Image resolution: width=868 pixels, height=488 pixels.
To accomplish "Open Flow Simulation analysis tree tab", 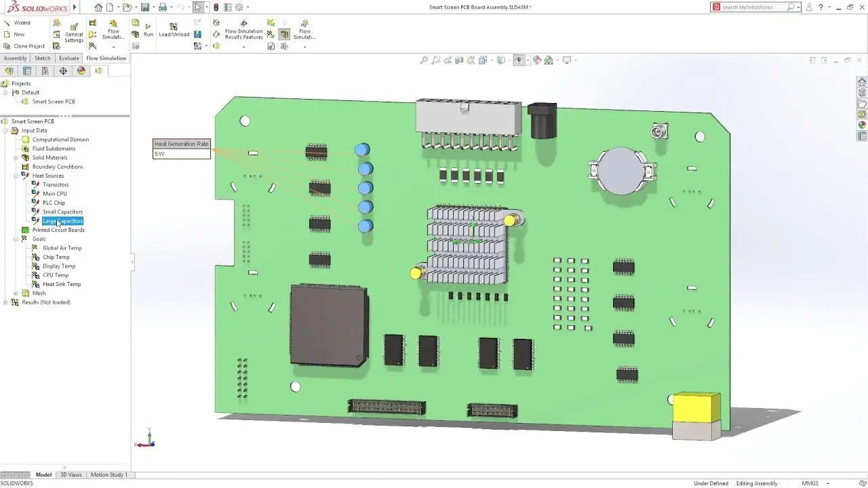I will coord(99,70).
